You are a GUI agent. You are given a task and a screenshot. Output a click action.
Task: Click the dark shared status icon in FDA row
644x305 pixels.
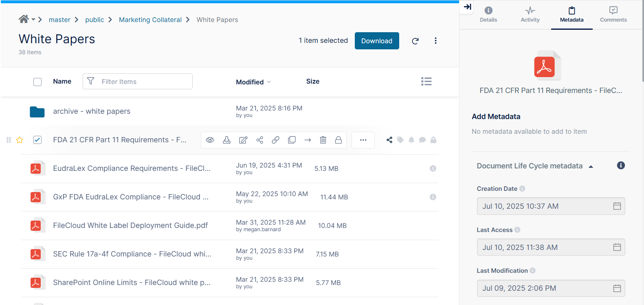[389, 140]
